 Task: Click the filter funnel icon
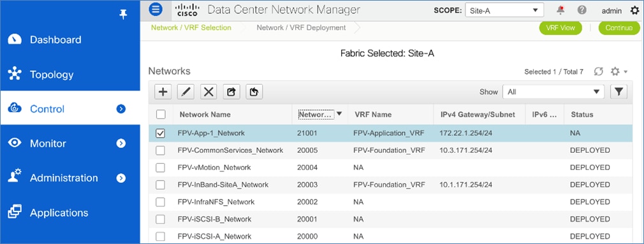tap(618, 92)
